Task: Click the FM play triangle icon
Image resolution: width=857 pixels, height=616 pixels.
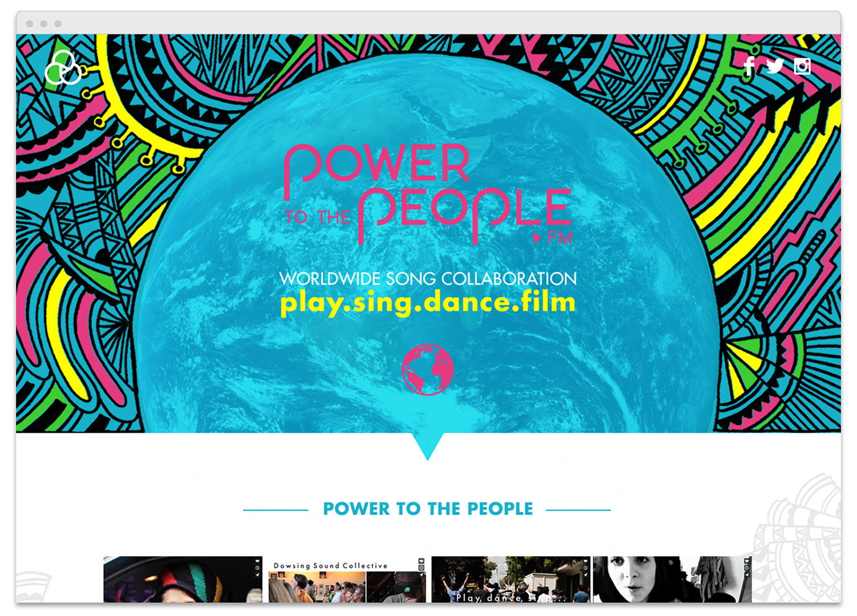Action: (x=537, y=238)
